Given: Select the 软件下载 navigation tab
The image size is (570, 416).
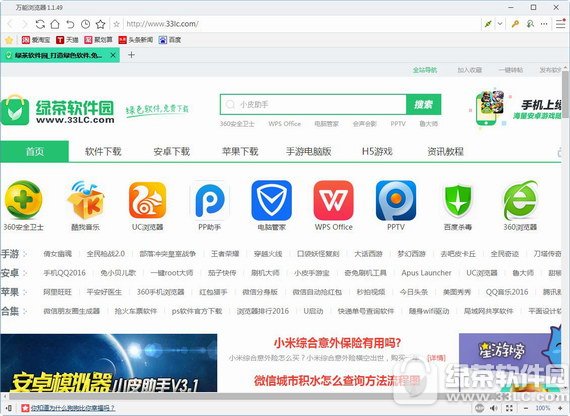Looking at the screenshot, I should coord(103,151).
